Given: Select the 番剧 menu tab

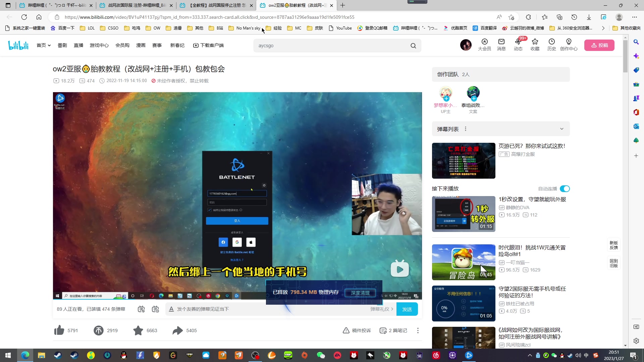Looking at the screenshot, I should 62,45.
